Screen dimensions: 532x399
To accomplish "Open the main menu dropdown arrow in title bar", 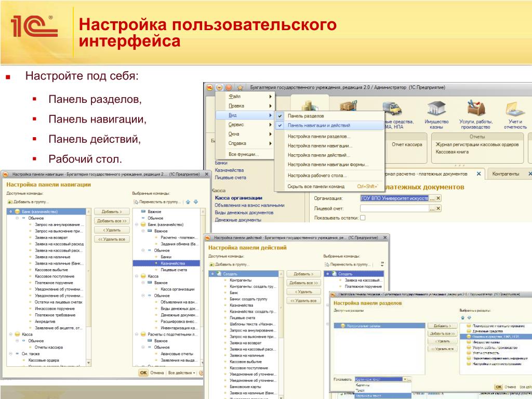I will point(220,87).
